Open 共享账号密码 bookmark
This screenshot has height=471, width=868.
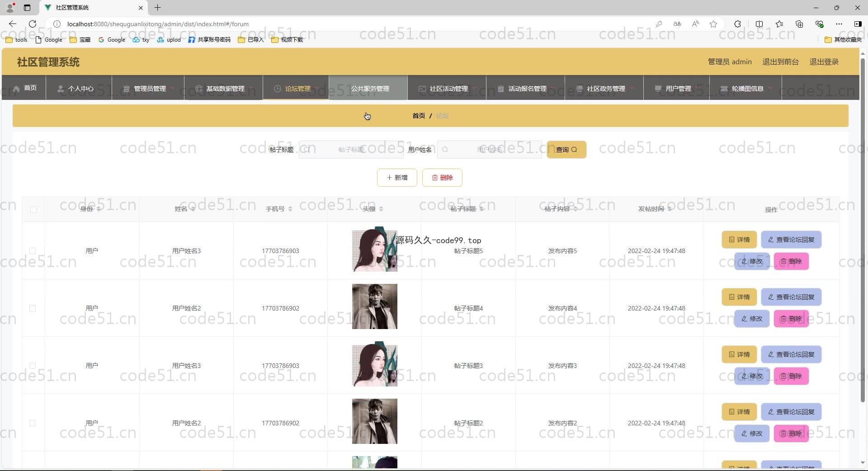[x=209, y=40]
